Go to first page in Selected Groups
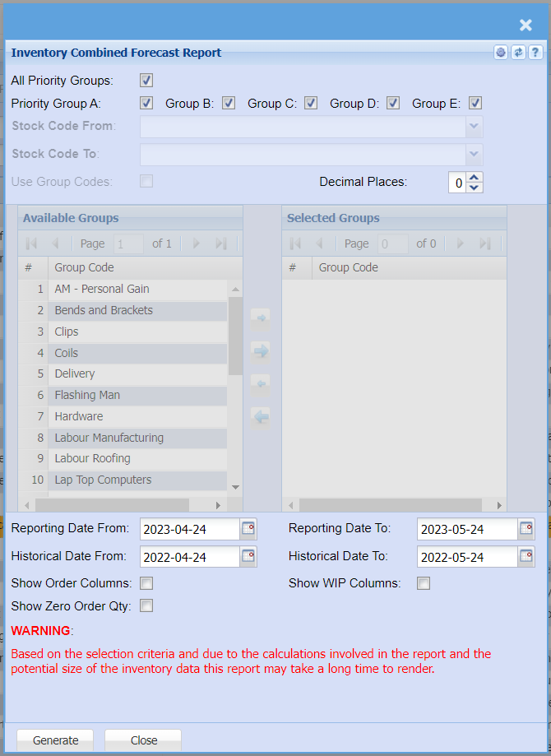The image size is (551, 756). 295,243
